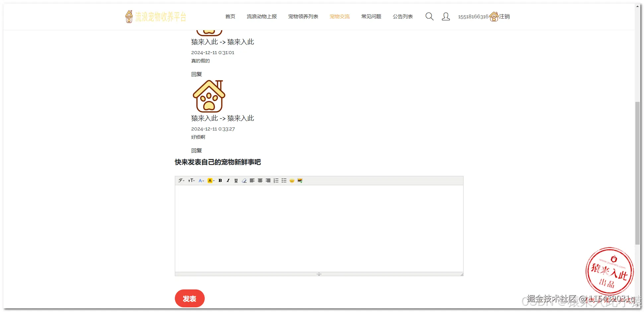This screenshot has width=644, height=312.
Task: Click the eraser clear-formatting icon
Action: [244, 181]
